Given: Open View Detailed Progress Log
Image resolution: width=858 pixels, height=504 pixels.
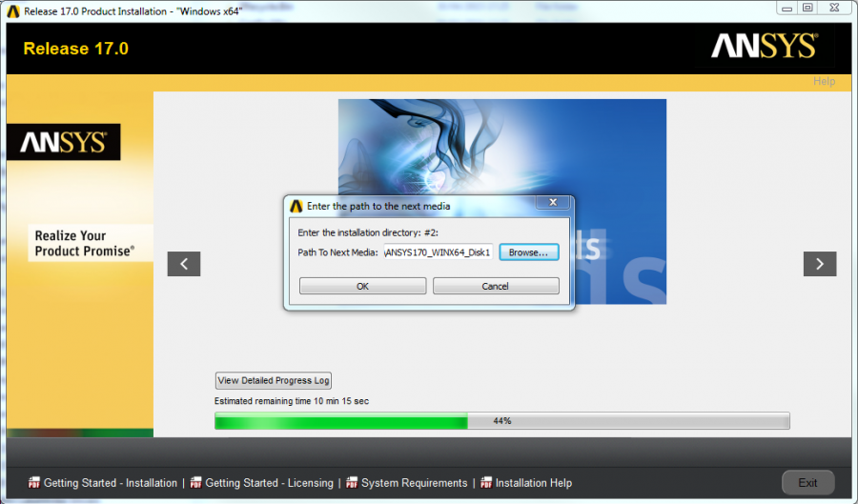Looking at the screenshot, I should [273, 380].
